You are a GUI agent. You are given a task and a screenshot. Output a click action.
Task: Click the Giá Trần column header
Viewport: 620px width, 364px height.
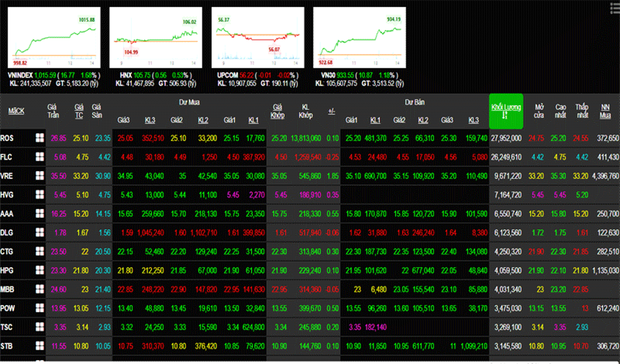pyautogui.click(x=53, y=111)
